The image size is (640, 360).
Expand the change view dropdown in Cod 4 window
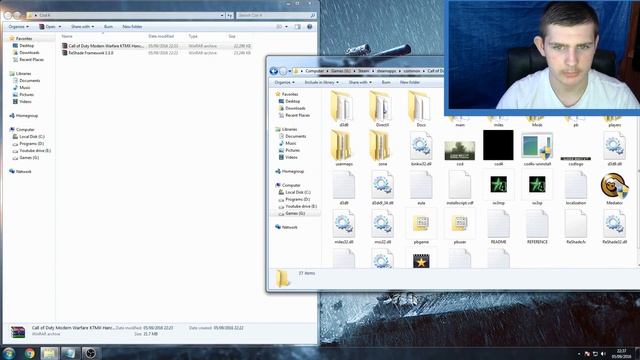pos(286,27)
